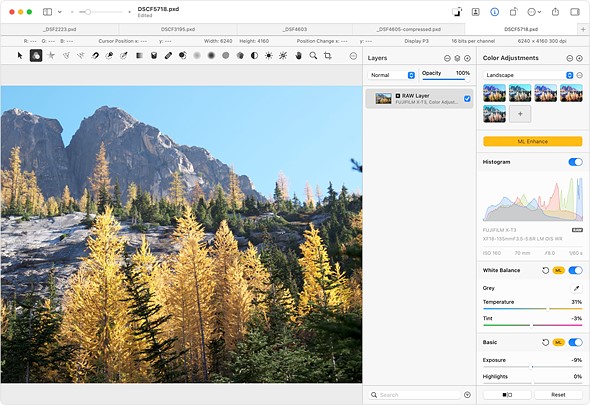Click the blue Info circle icon
The height and width of the screenshot is (405, 590).
(x=494, y=12)
